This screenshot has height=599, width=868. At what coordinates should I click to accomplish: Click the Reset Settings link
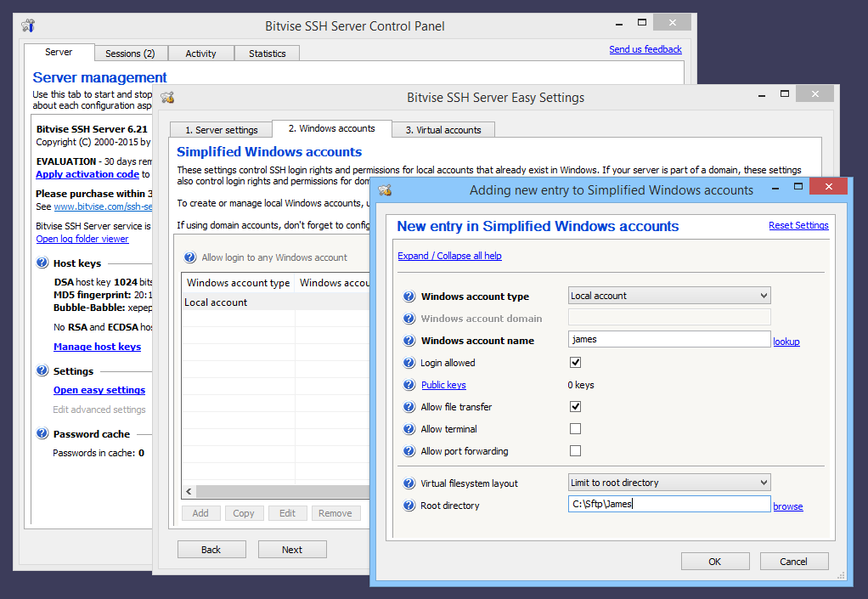tap(798, 225)
